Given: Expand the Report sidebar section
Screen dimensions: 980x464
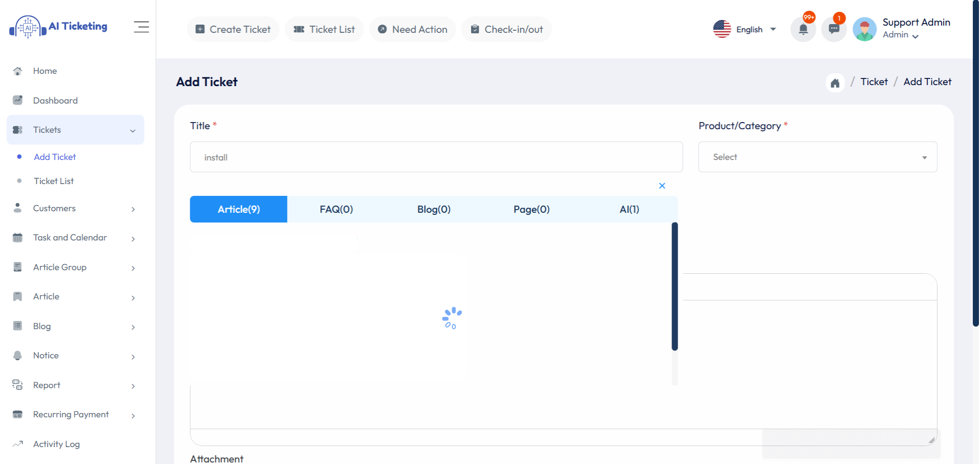Looking at the screenshot, I should [46, 385].
